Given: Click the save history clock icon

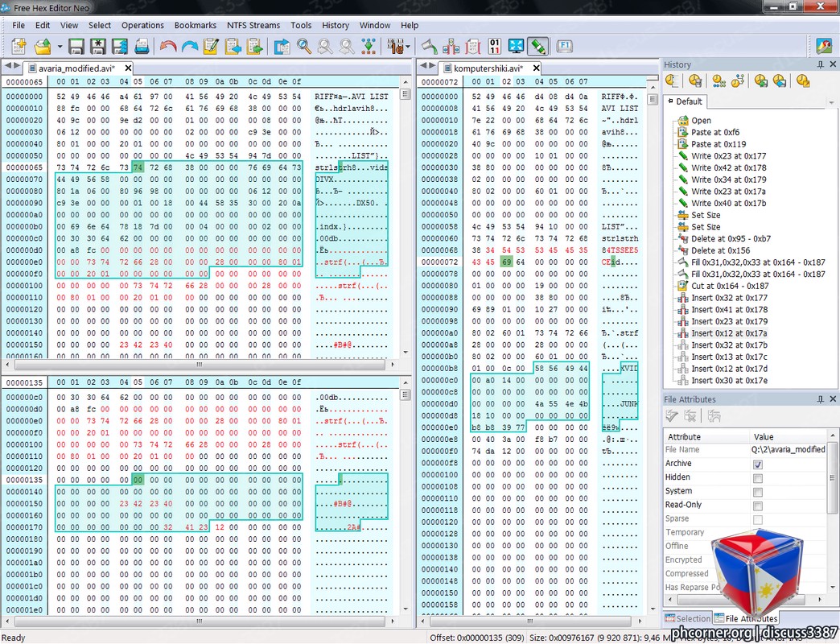Looking at the screenshot, I should coord(760,80).
